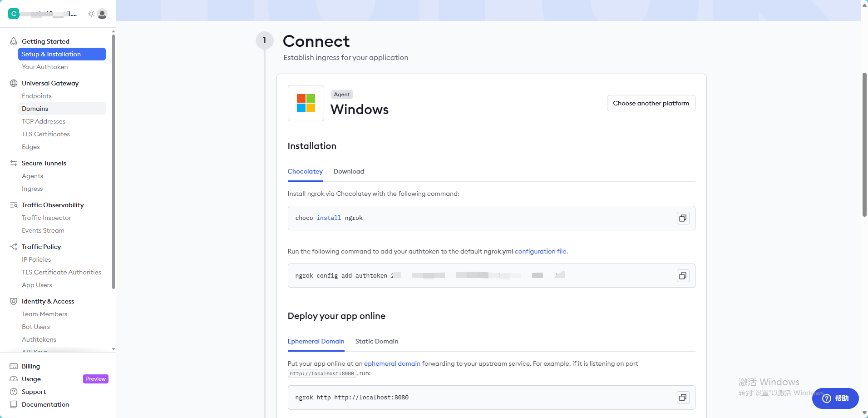Select the Static Domain tab
868x418 pixels.
point(377,341)
